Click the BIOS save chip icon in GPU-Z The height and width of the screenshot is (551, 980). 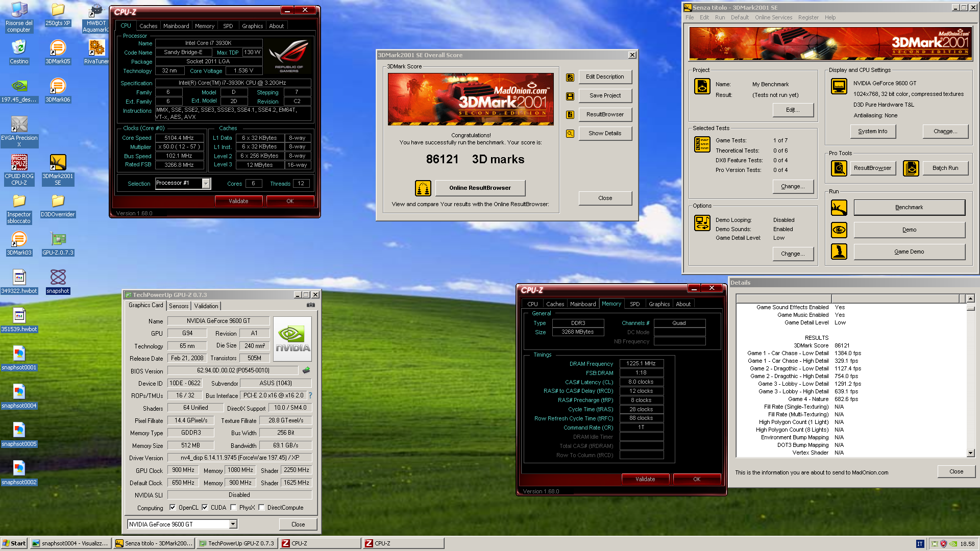[306, 370]
